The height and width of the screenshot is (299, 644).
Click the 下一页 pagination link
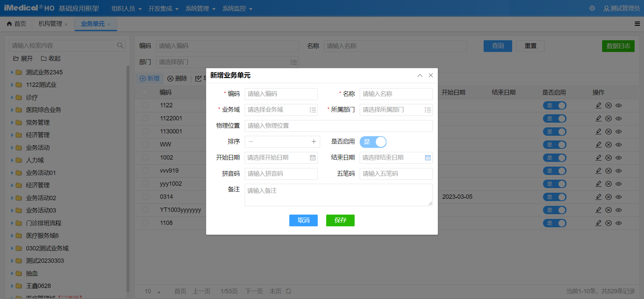(x=254, y=291)
